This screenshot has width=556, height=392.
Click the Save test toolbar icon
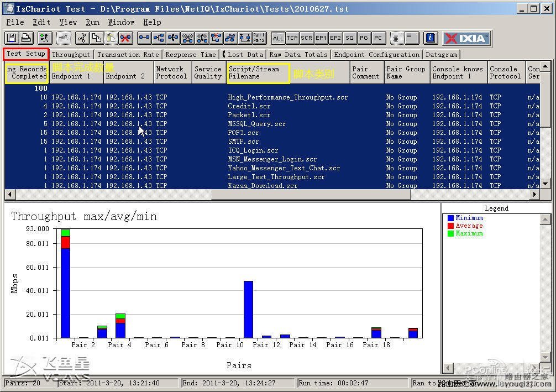[12, 38]
